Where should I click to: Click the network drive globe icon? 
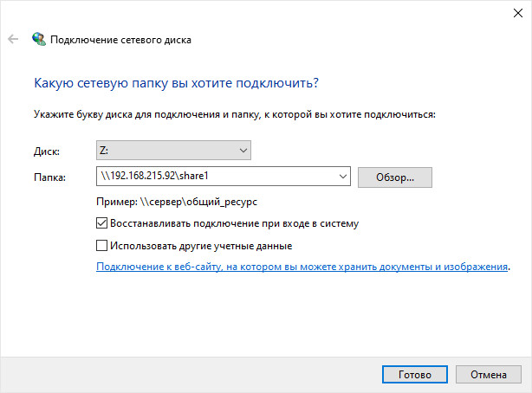(x=39, y=39)
